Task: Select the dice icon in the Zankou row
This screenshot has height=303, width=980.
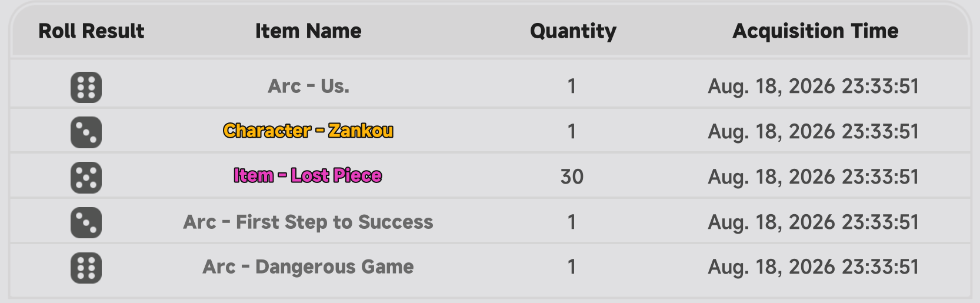Action: pos(86,132)
